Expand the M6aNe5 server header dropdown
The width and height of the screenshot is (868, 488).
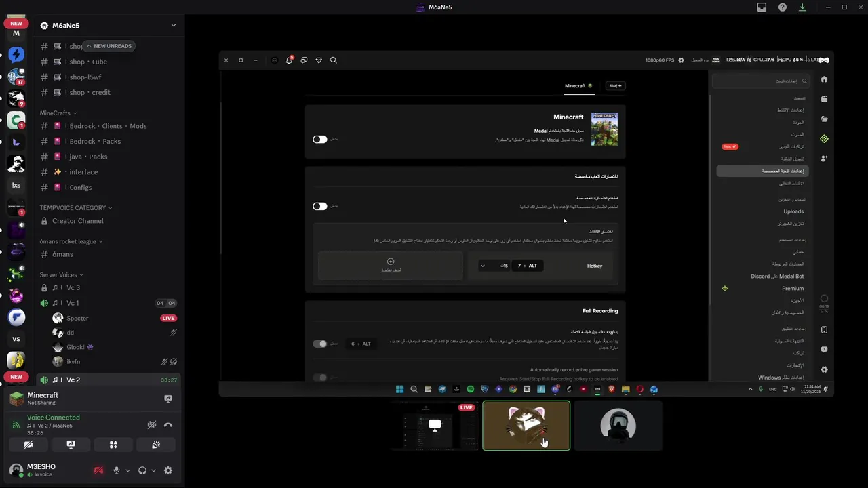click(x=173, y=25)
